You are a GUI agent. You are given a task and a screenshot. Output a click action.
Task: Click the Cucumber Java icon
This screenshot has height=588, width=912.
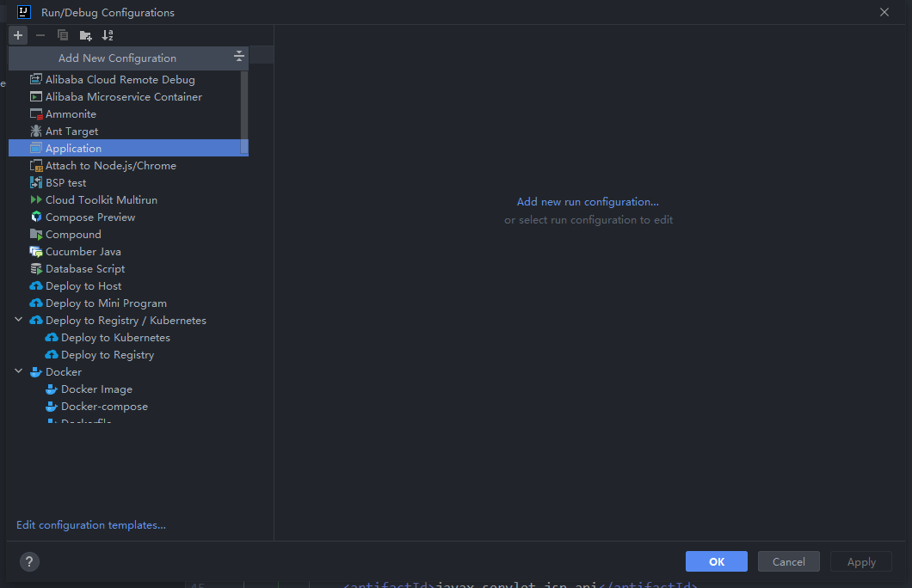36,252
